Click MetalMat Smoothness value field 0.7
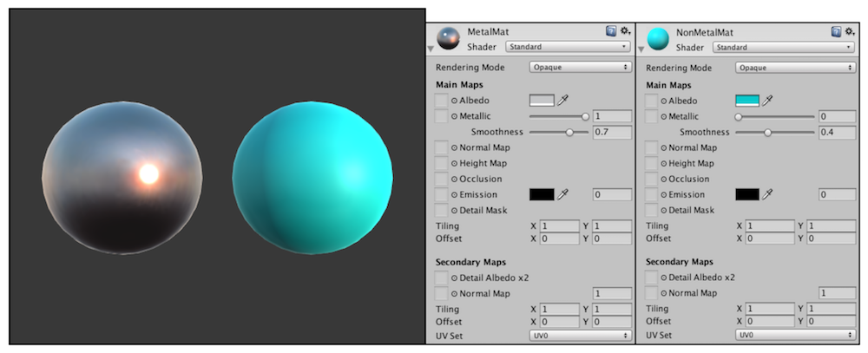The image size is (868, 353). (612, 132)
